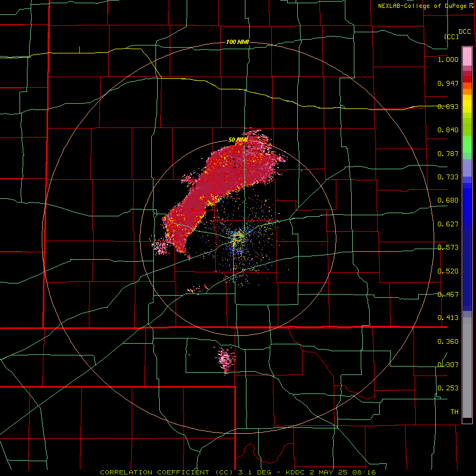This screenshot has height=476, width=476.
Task: Select the 0.253 scale value
Action: [448, 388]
